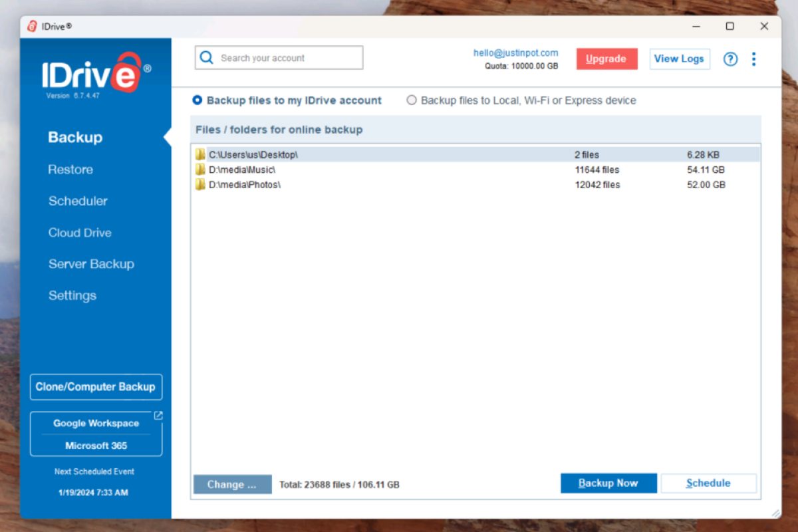Open the Restore section
This screenshot has height=532, width=798.
coord(70,170)
